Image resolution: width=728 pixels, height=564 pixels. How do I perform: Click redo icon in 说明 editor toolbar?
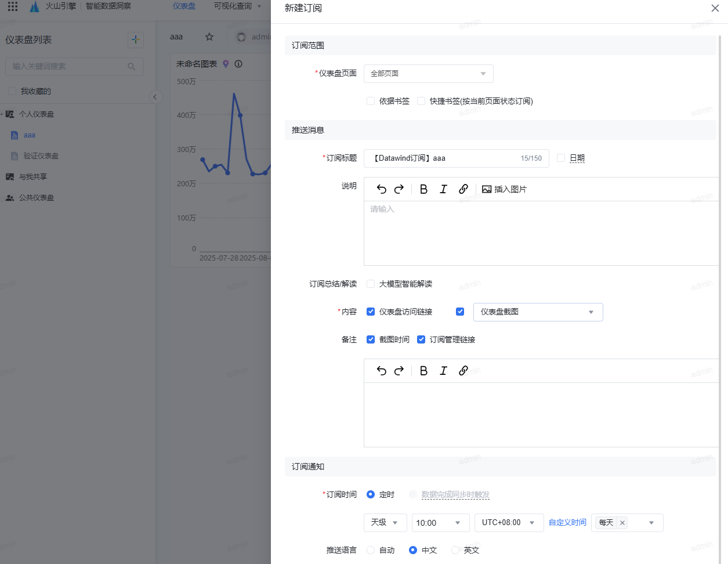tap(399, 189)
